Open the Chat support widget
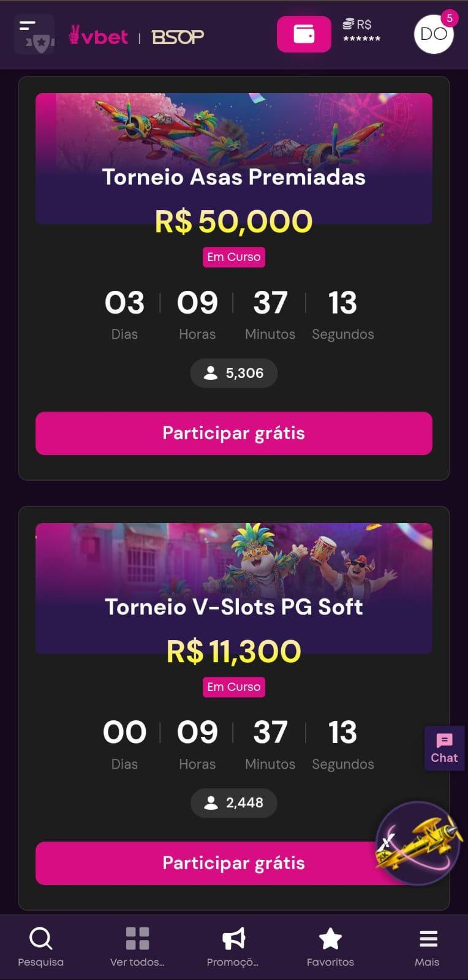Image resolution: width=468 pixels, height=980 pixels. click(444, 748)
